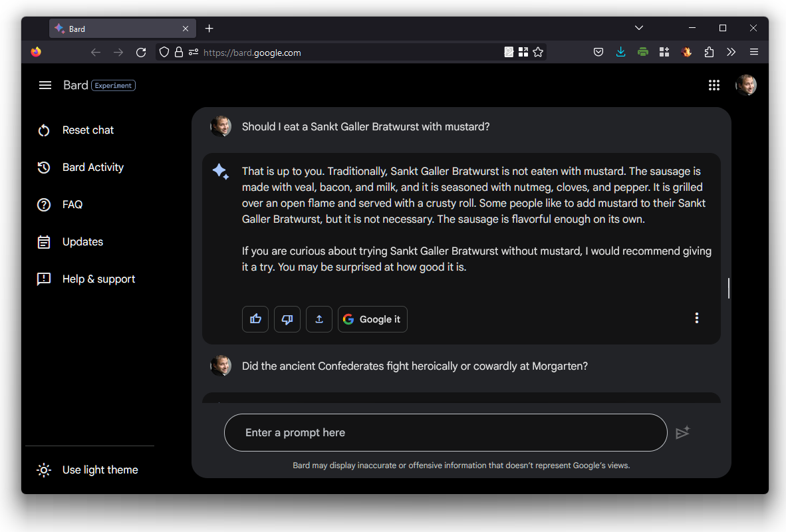Reload the page in Firefox

pyautogui.click(x=141, y=52)
